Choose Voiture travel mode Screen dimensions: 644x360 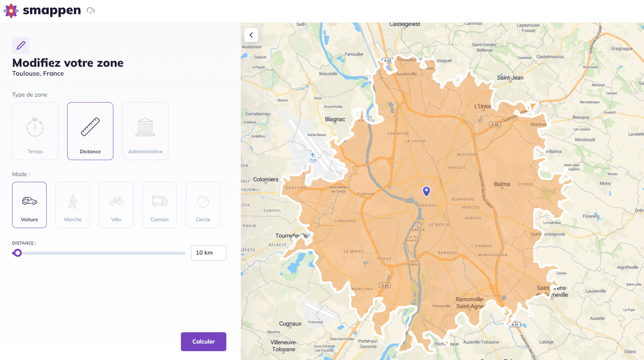pos(29,205)
